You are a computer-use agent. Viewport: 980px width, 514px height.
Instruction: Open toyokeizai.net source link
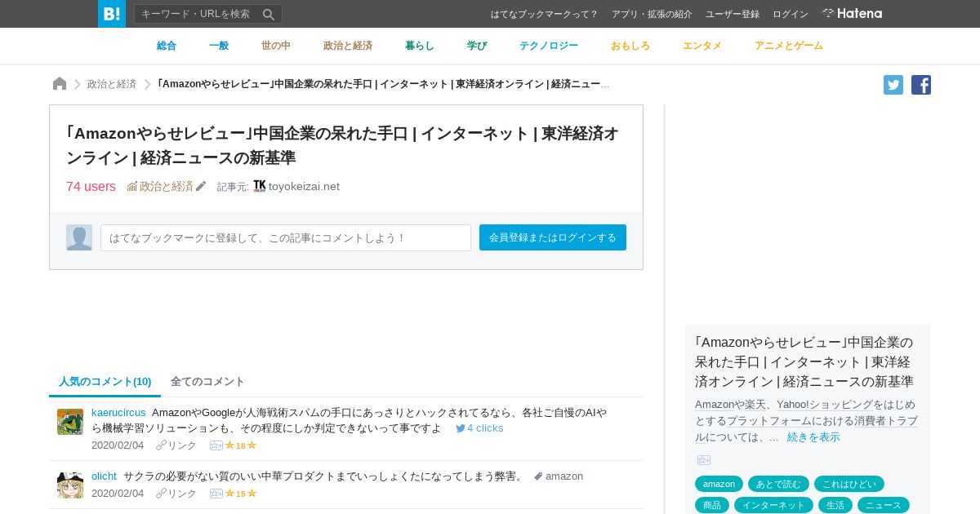(x=304, y=186)
